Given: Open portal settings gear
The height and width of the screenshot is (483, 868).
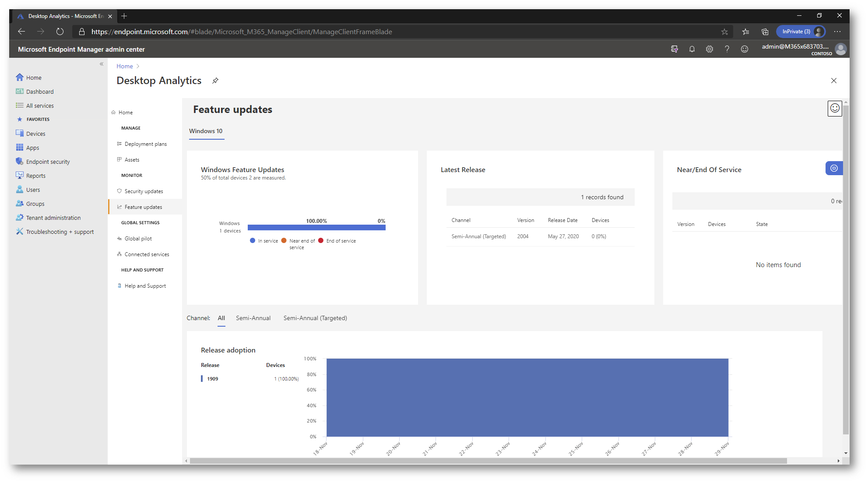Looking at the screenshot, I should pos(710,49).
